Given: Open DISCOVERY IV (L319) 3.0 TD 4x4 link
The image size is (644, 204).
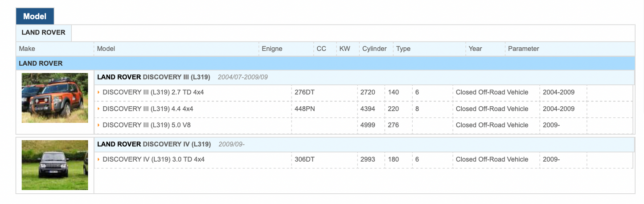Looking at the screenshot, I should [153, 159].
